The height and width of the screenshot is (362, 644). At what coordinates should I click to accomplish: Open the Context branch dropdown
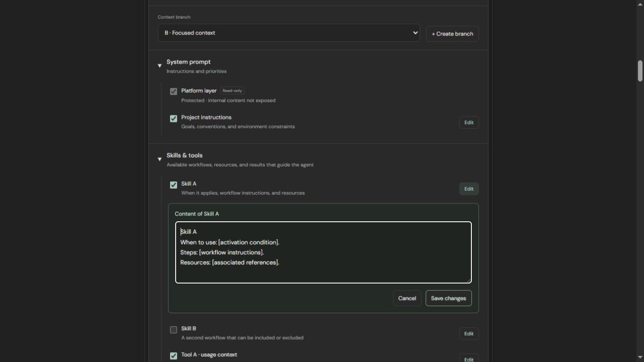point(289,33)
